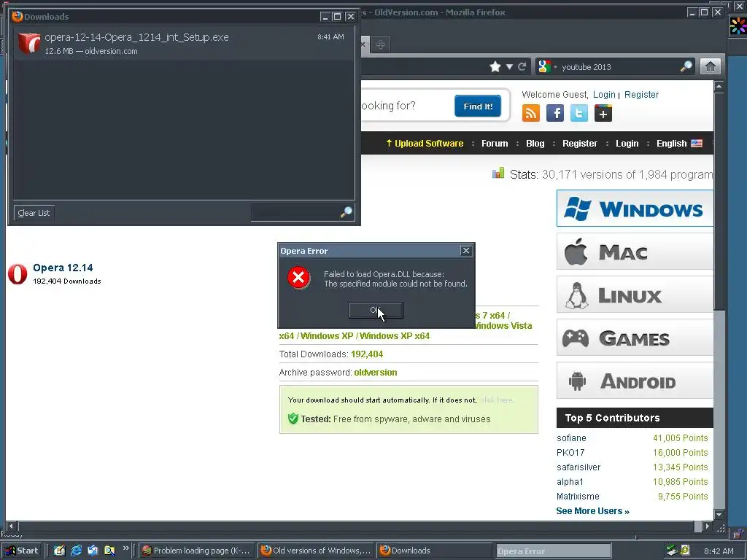Click OK in the Opera Error dialog

376,311
